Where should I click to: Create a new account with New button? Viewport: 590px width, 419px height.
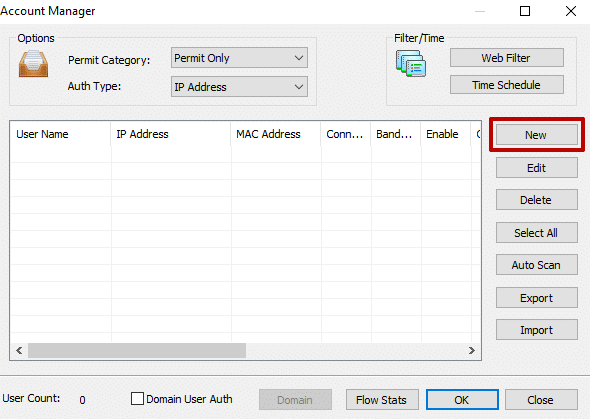(537, 135)
